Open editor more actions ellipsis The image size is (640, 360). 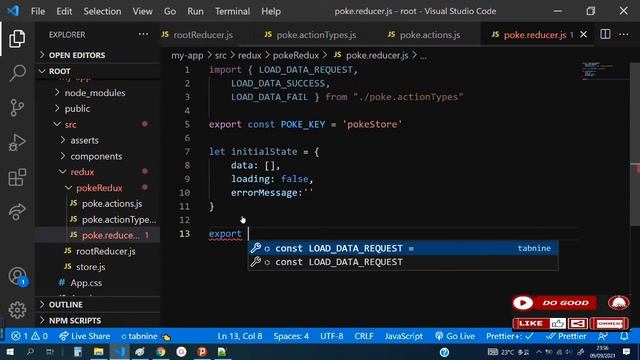624,35
